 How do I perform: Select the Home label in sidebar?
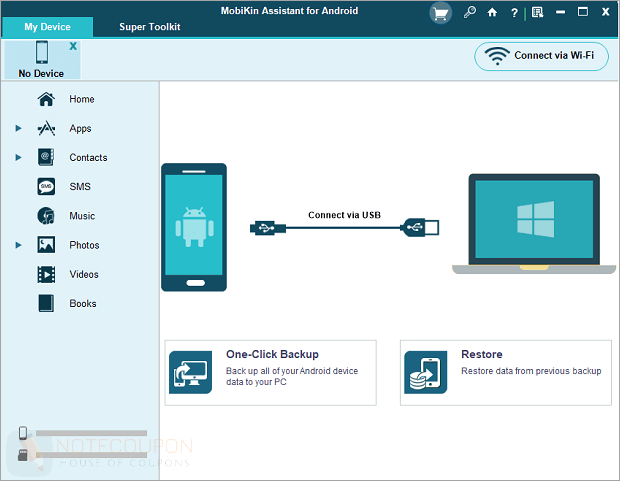tap(82, 99)
